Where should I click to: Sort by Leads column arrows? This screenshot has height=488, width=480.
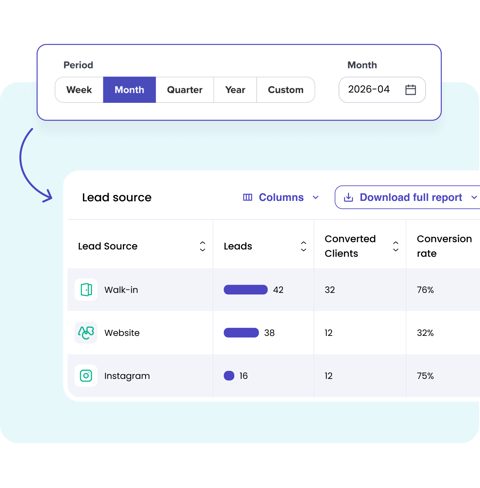tap(303, 246)
